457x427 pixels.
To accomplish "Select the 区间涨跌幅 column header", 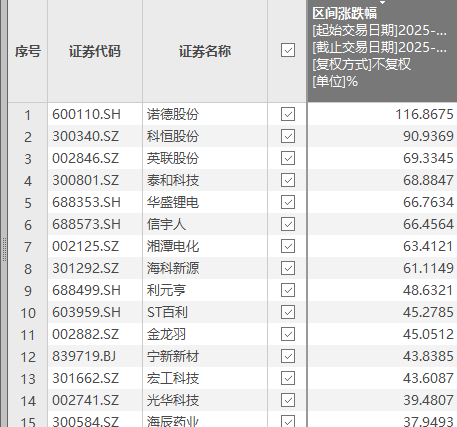I will [382, 51].
